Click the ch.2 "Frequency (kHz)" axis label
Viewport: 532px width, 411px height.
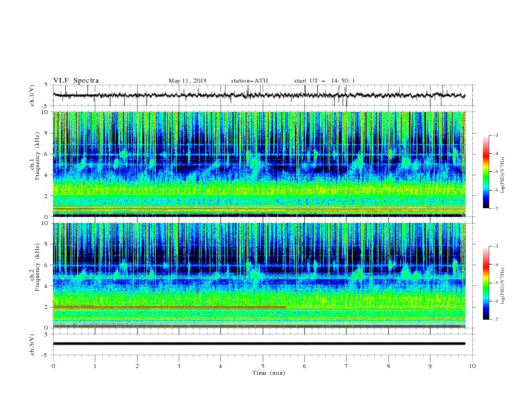(x=37, y=267)
